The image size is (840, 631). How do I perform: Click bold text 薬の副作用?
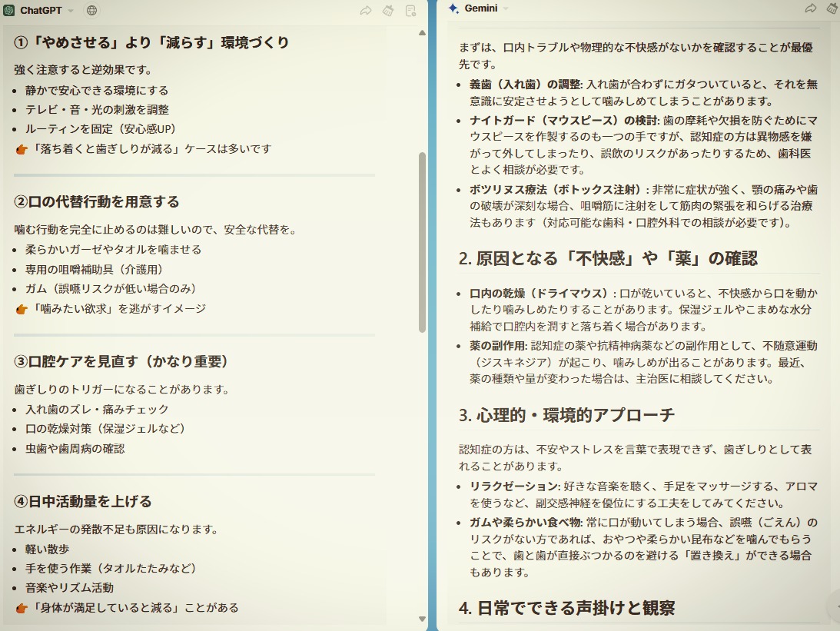(x=498, y=346)
